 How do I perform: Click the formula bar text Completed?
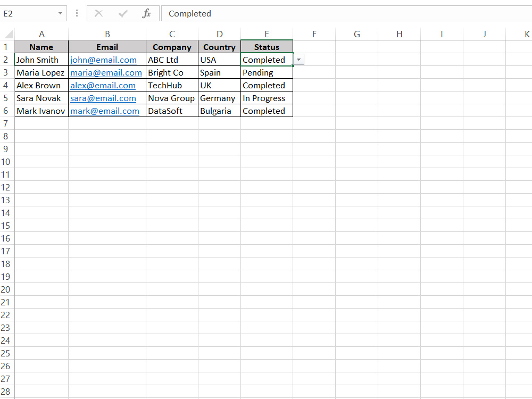tap(190, 14)
